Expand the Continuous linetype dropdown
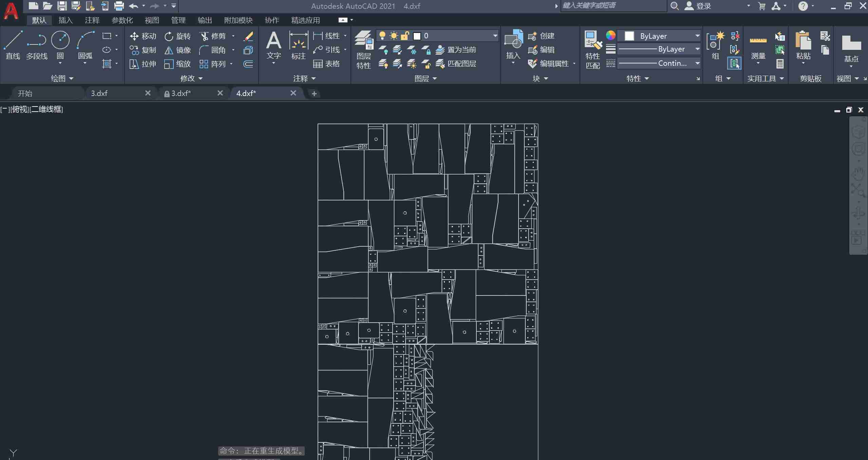This screenshot has height=460, width=868. point(697,63)
